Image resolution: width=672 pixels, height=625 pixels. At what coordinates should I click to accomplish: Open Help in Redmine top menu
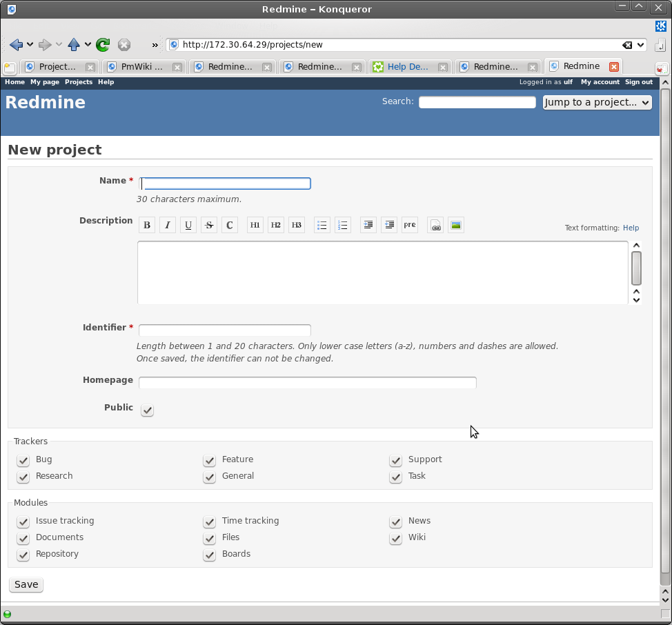[106, 82]
